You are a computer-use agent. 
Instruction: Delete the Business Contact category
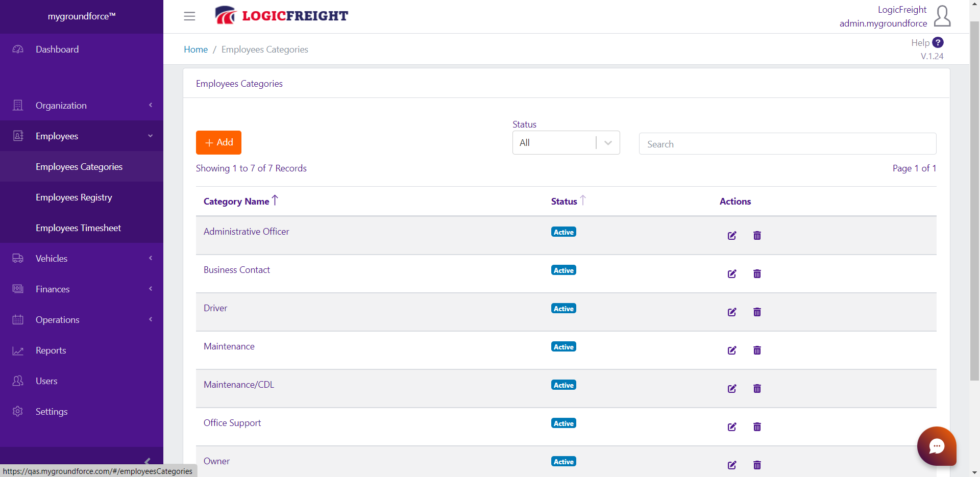pos(757,273)
